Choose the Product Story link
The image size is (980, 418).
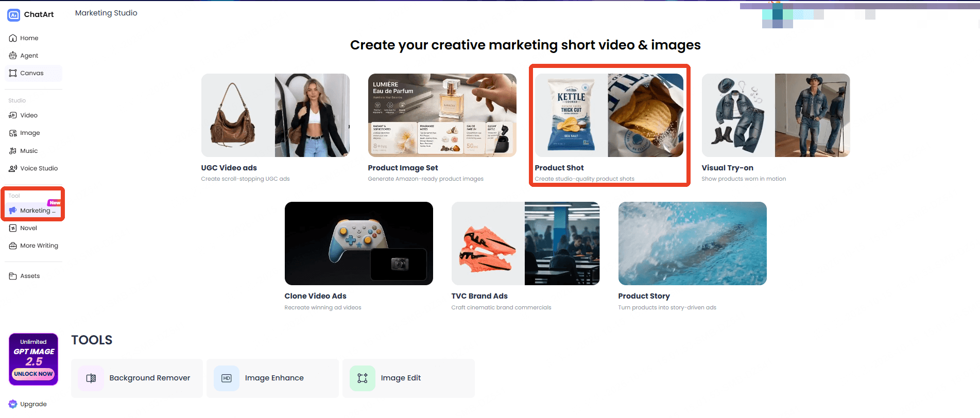644,296
